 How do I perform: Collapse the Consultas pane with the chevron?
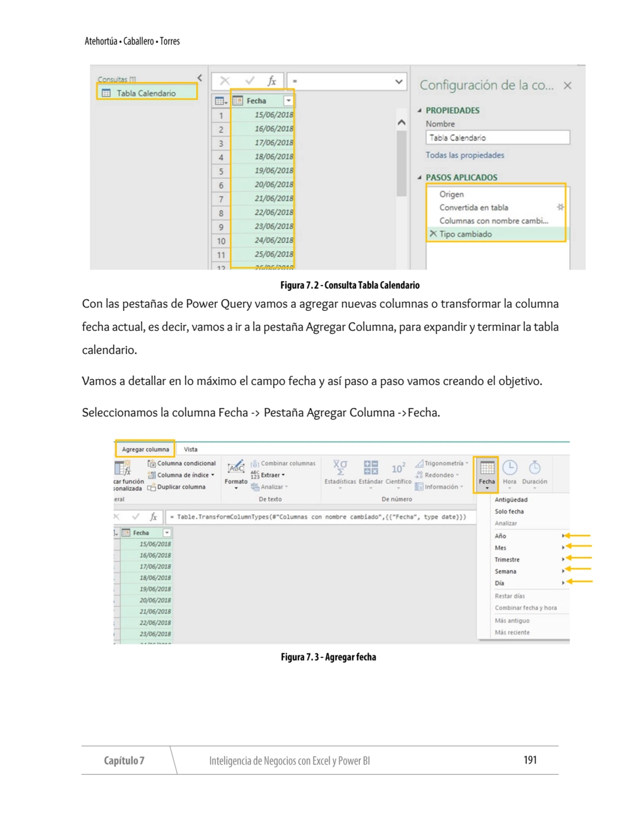(200, 78)
